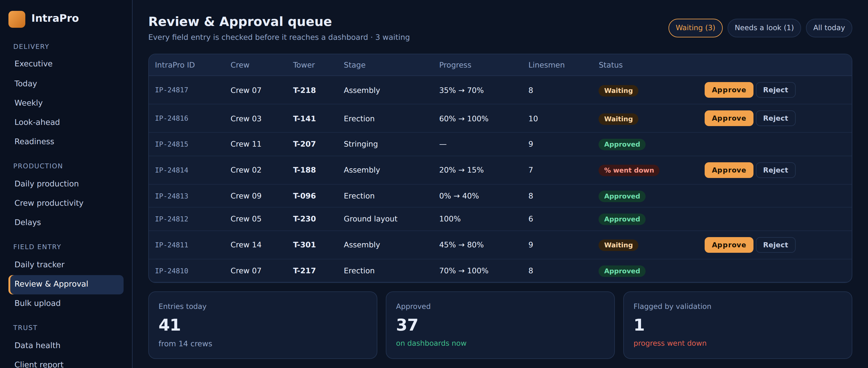
Task: Click the Linesmen column header
Action: click(x=546, y=65)
